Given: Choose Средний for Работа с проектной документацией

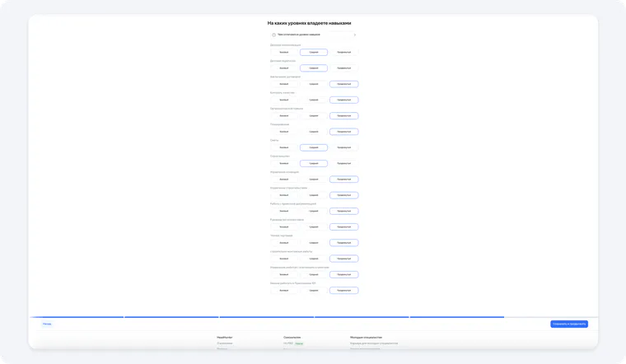Looking at the screenshot, I should (x=314, y=211).
